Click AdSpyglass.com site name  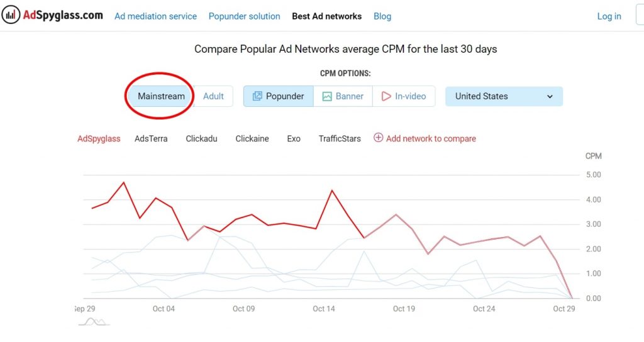63,15
